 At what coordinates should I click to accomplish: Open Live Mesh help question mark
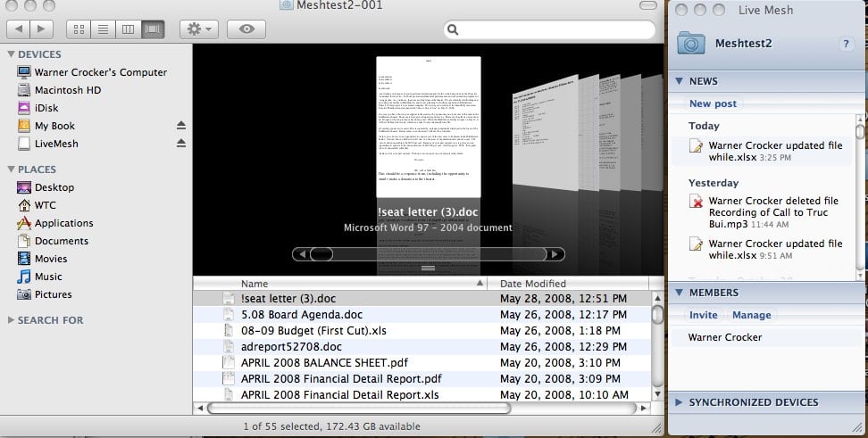(x=846, y=44)
